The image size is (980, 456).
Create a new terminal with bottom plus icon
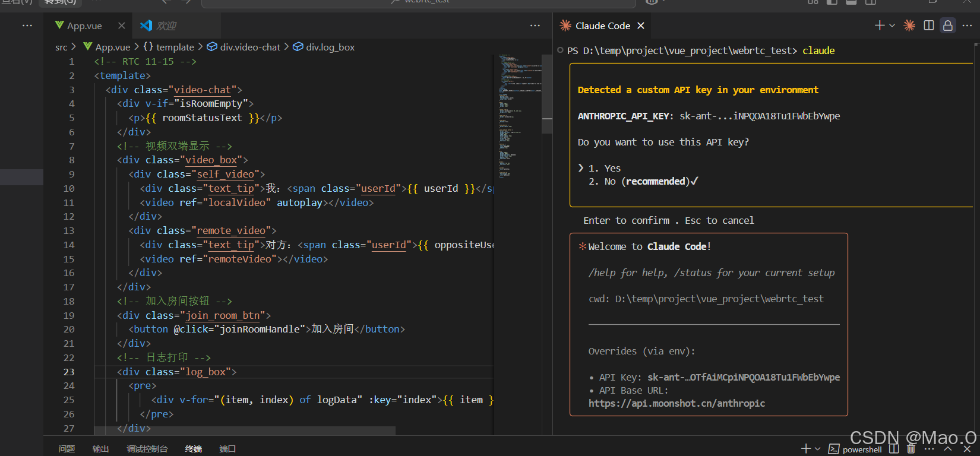pyautogui.click(x=806, y=449)
